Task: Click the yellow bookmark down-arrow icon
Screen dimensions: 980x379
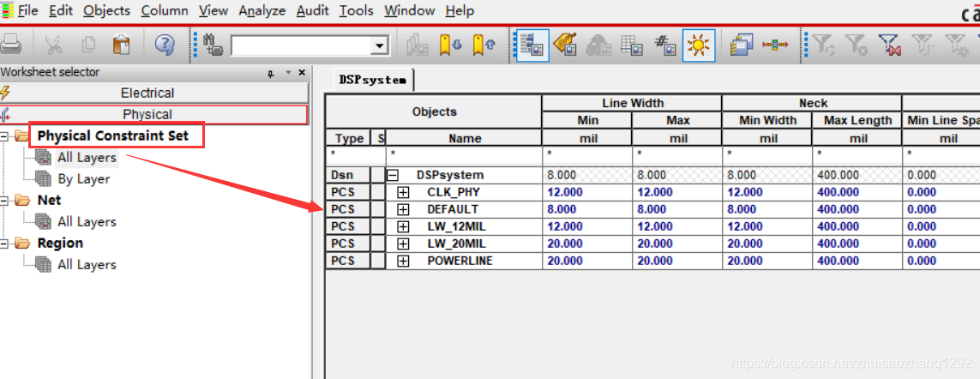Action: click(451, 45)
